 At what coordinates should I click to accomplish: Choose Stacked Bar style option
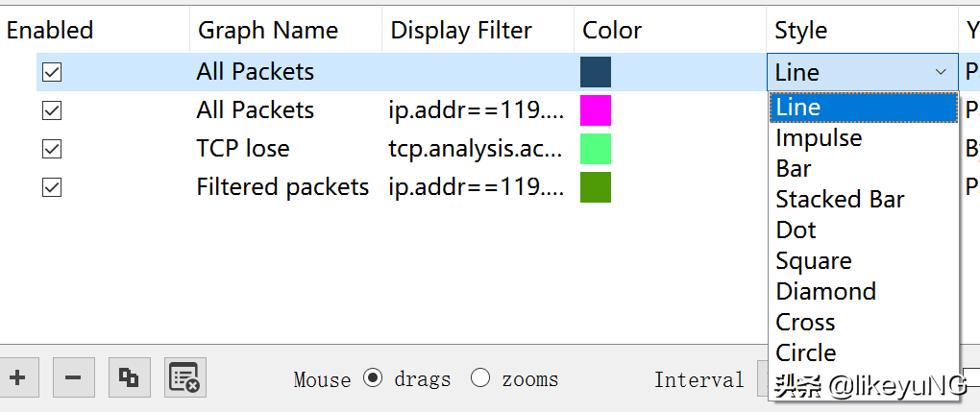click(x=840, y=200)
